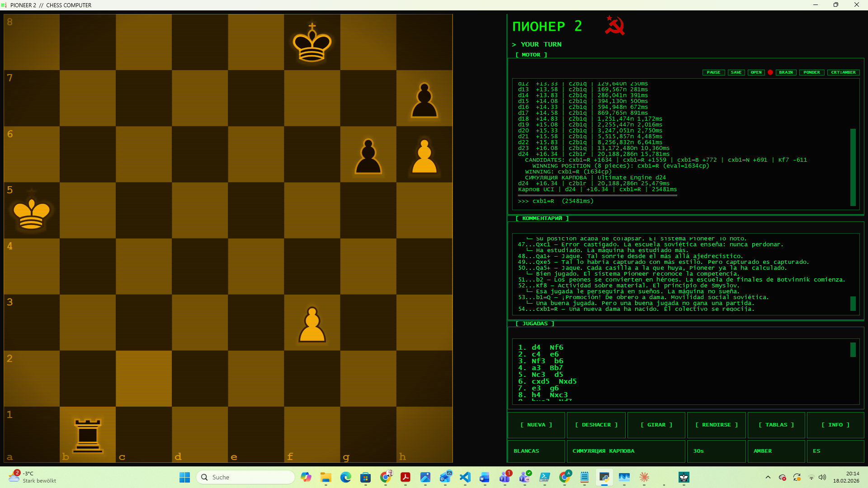Change the AMBER color theme setting
This screenshot has width=868, height=488.
[776, 451]
